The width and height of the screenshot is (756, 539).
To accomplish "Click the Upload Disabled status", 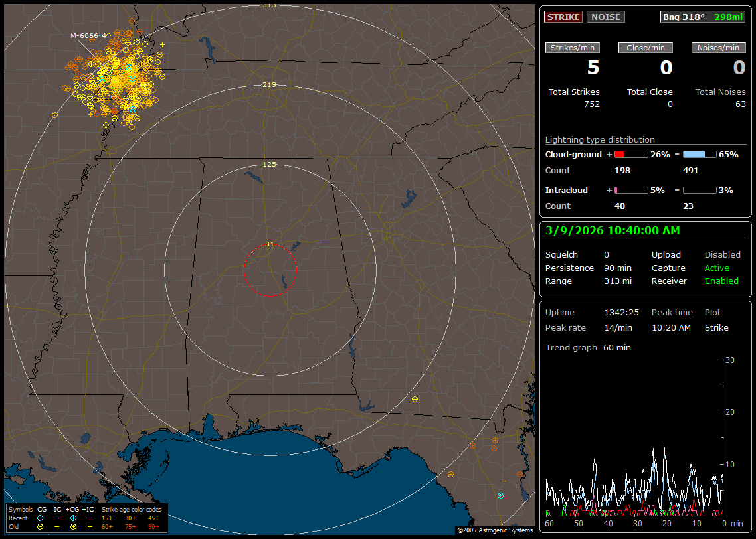I will 722,254.
